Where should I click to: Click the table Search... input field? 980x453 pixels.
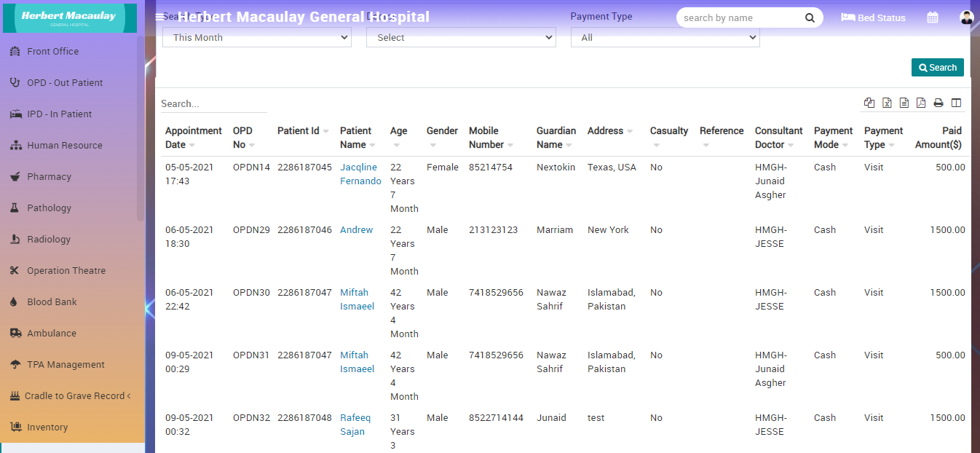pyautogui.click(x=213, y=104)
